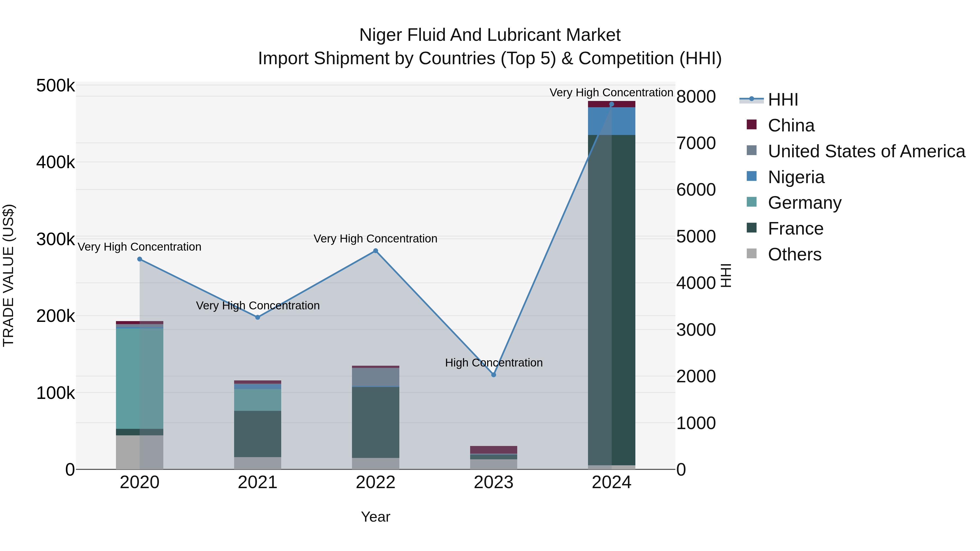Click the Germany segment of 2021 bar
This screenshot has width=980, height=551.
tap(258, 400)
